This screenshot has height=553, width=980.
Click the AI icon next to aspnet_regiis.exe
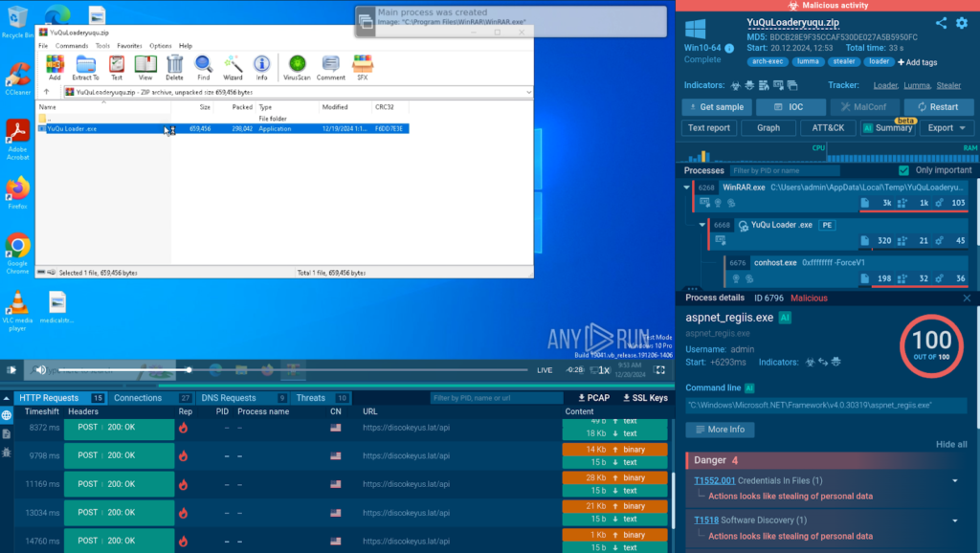[785, 317]
